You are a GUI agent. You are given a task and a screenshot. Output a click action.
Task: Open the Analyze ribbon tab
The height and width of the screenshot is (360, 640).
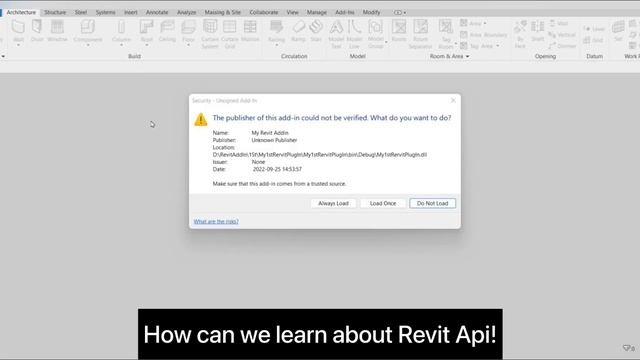[187, 12]
